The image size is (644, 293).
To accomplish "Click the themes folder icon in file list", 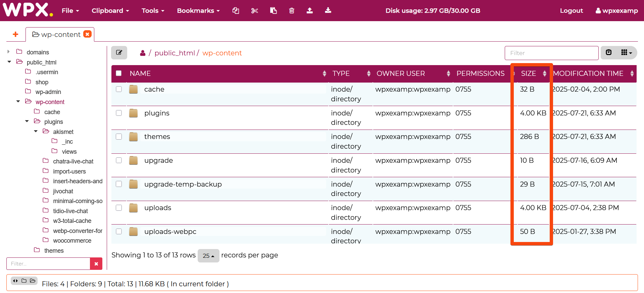I will point(134,137).
